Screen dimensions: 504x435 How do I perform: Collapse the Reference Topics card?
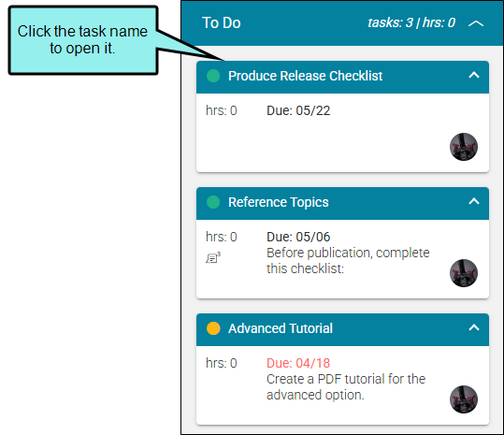pos(474,201)
